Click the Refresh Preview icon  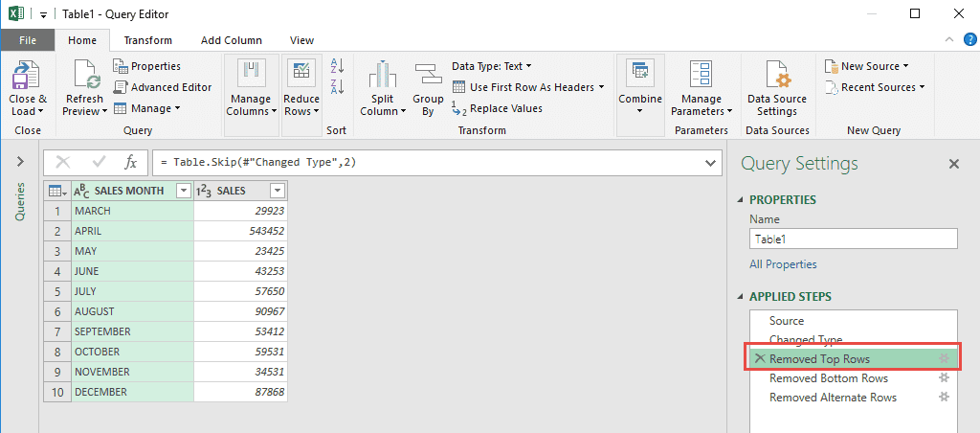click(x=86, y=74)
